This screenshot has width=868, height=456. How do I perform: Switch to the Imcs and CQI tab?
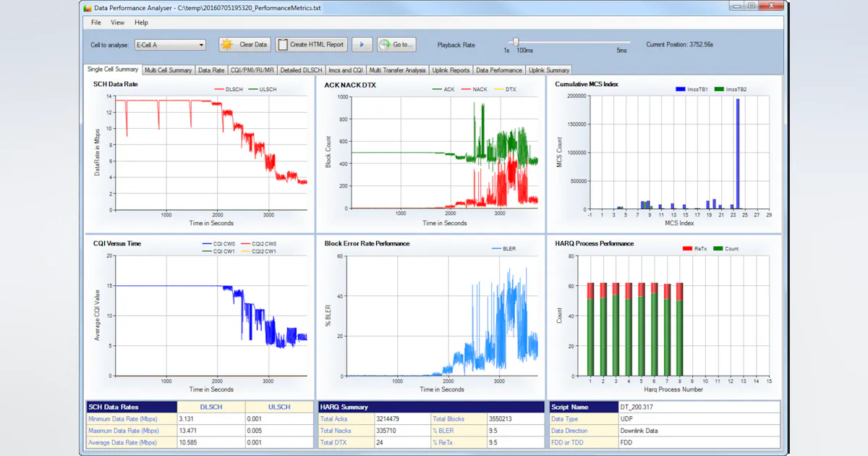pos(346,70)
